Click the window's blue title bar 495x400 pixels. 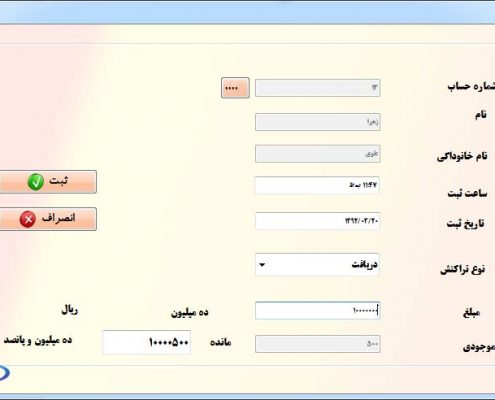click(247, 13)
